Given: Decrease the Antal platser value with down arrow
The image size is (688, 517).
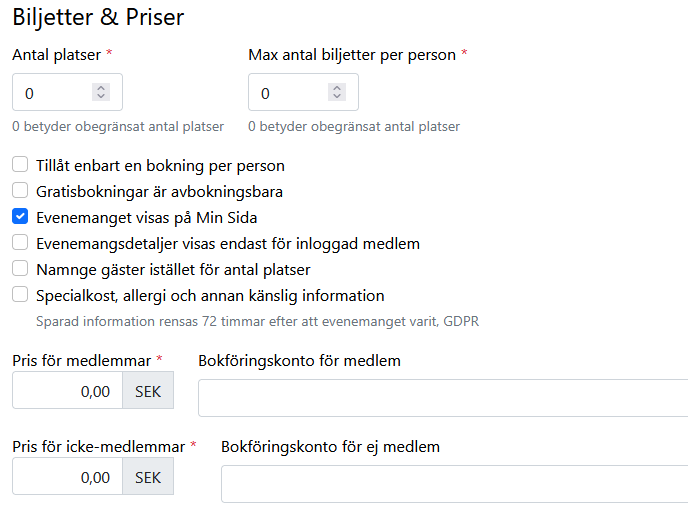Looking at the screenshot, I should [100, 97].
